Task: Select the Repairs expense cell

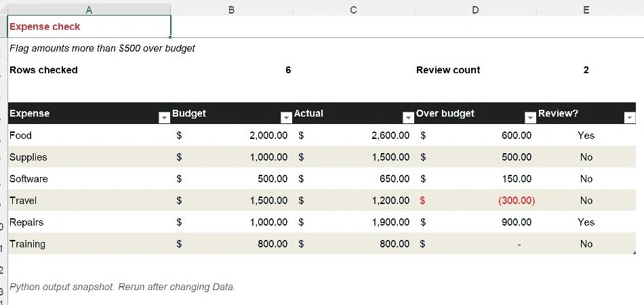Action: 89,222
